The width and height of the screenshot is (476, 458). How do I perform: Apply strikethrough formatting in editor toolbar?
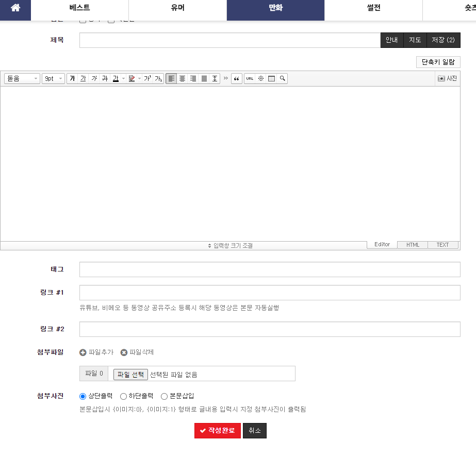(105, 78)
